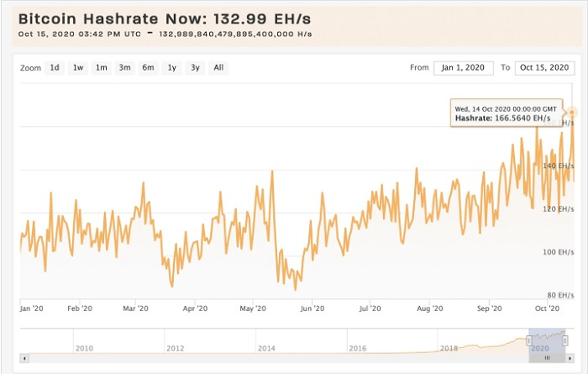Click the Zoom label
Screen dimensions: 588x374
tap(31, 68)
